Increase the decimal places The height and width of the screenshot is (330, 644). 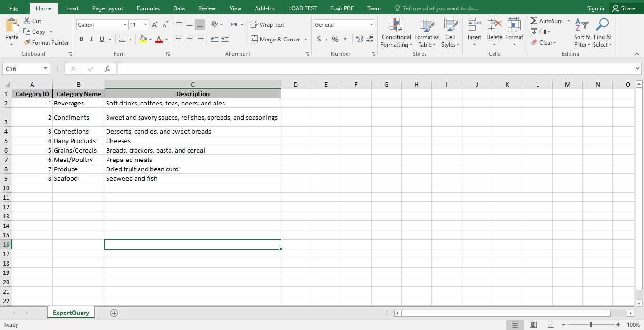click(360, 39)
